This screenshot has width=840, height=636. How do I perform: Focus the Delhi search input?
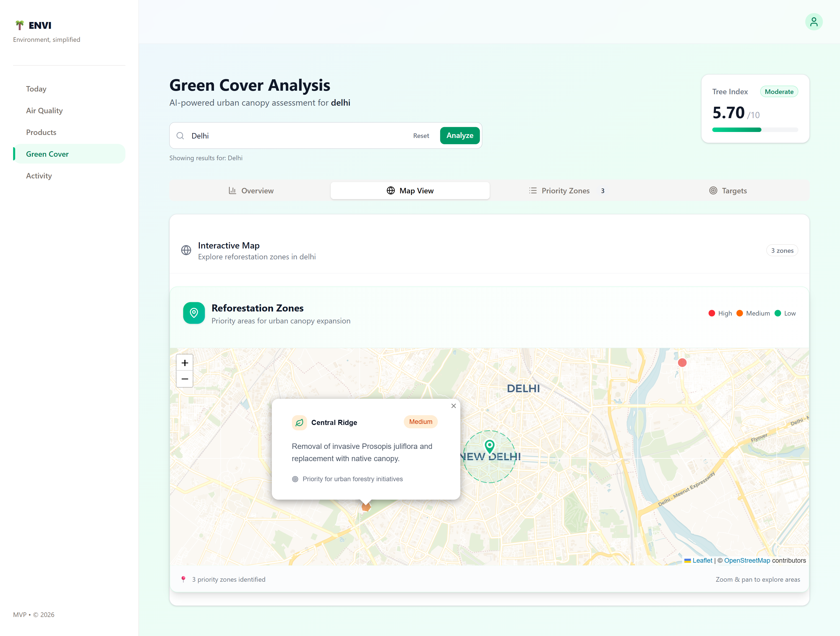pyautogui.click(x=296, y=136)
